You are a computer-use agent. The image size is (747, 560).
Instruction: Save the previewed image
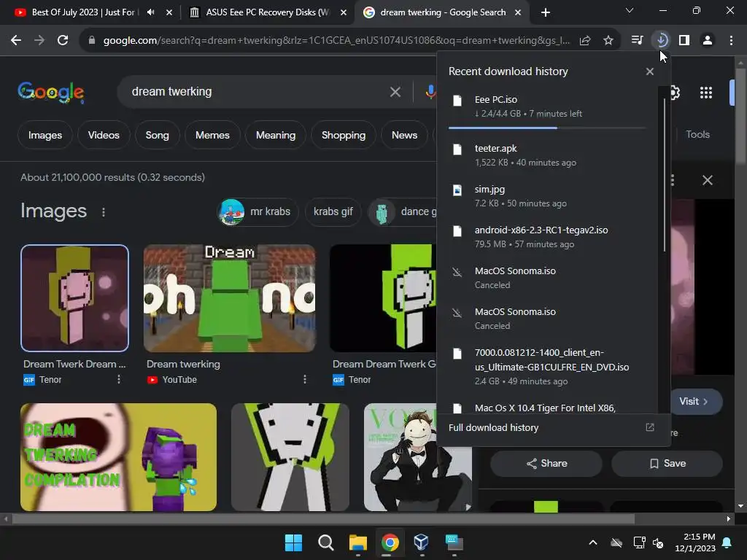(x=667, y=464)
